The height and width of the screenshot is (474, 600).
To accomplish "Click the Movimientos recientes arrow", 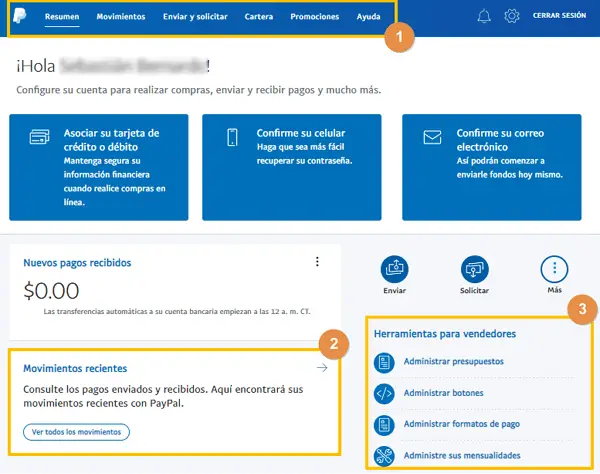I will point(322,368).
